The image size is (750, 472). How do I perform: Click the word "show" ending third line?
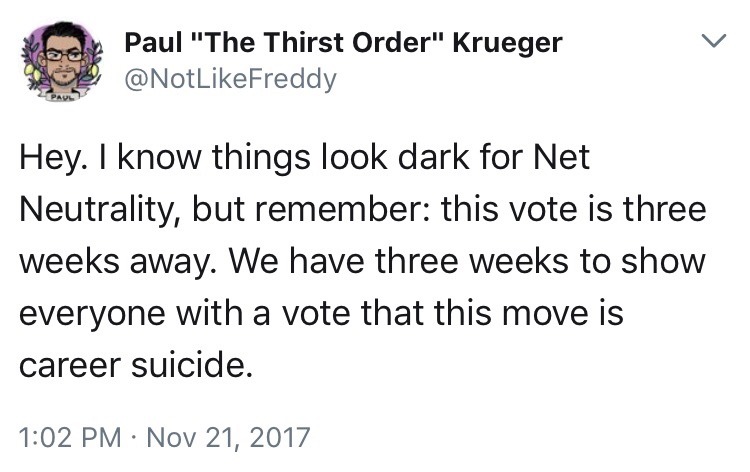[x=672, y=263]
